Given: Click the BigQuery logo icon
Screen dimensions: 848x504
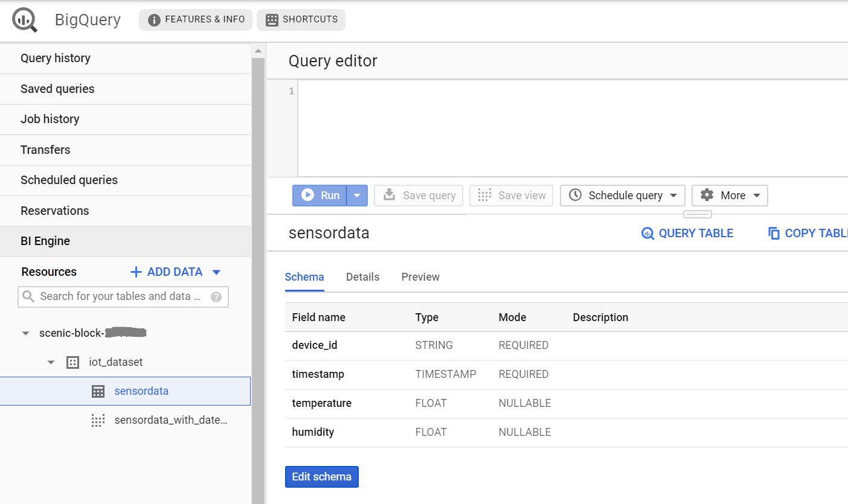Looking at the screenshot, I should pyautogui.click(x=25, y=20).
